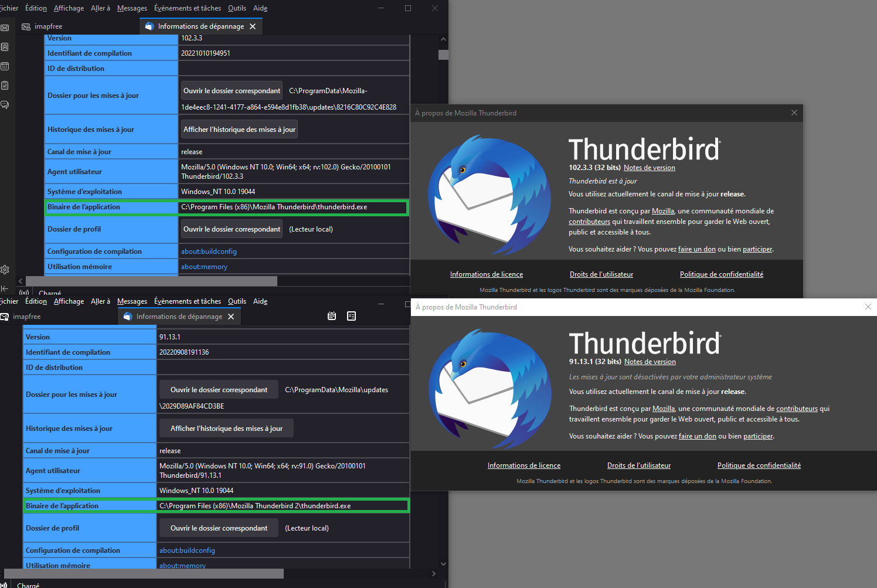Open the Outils menu in the Thunderbird 91 window
This screenshot has height=588, width=877.
[x=237, y=301]
